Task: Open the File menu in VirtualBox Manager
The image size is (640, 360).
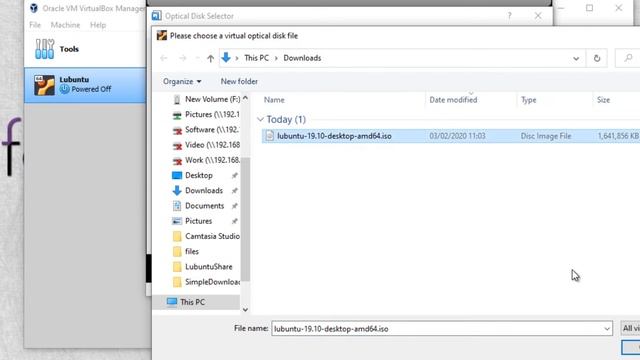Action: [35, 25]
